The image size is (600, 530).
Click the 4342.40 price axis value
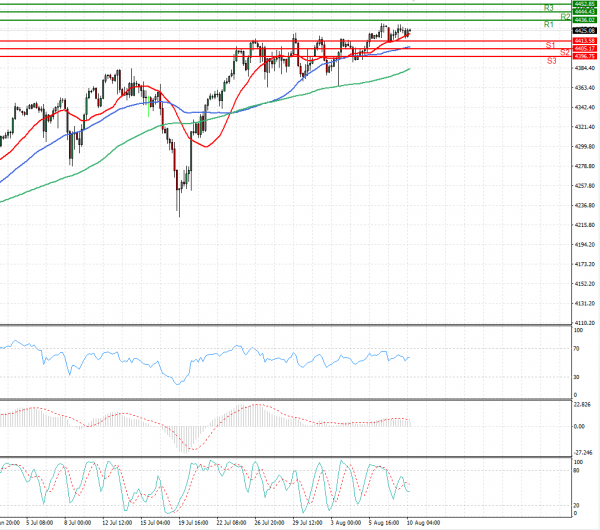tap(585, 107)
